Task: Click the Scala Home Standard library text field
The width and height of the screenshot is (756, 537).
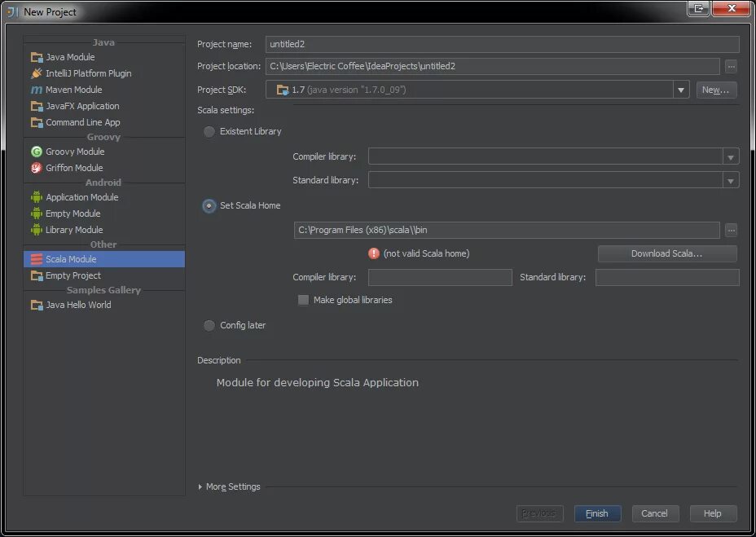Action: (667, 277)
